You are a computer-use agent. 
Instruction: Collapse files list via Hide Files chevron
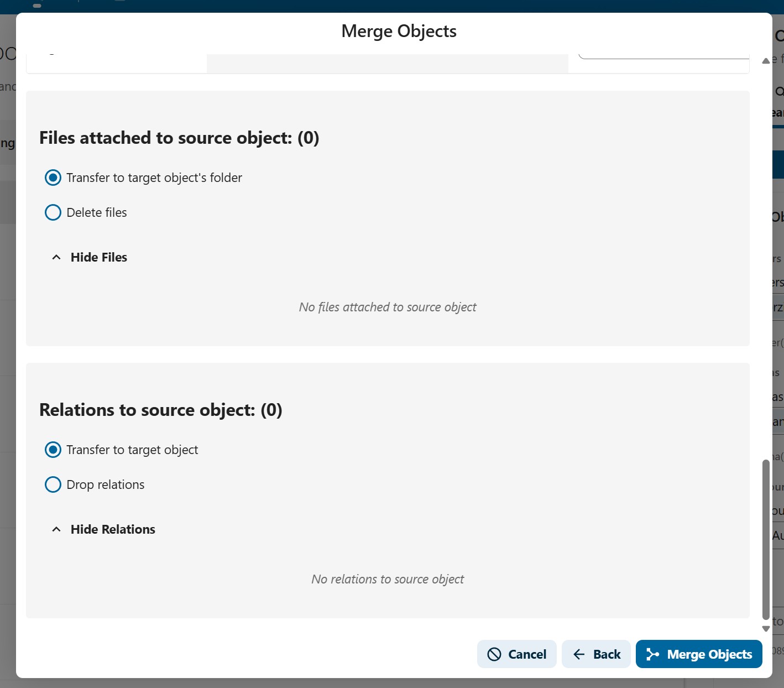[x=56, y=258]
